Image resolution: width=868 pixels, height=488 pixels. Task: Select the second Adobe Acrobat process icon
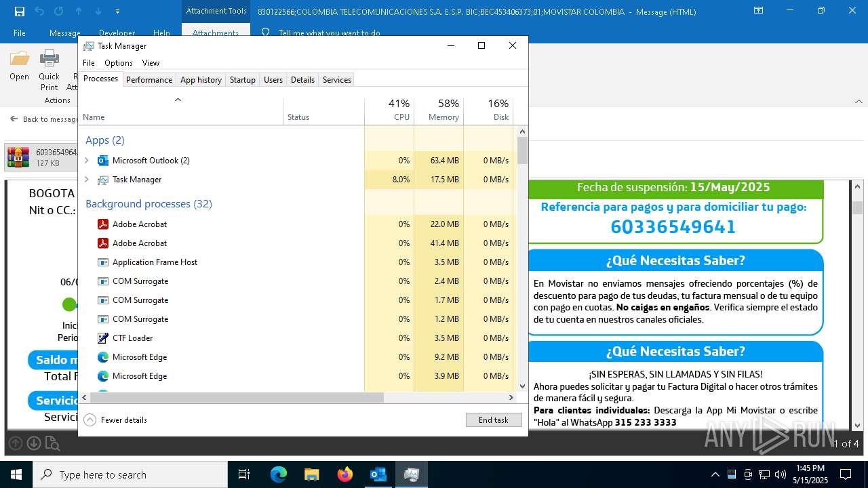103,243
